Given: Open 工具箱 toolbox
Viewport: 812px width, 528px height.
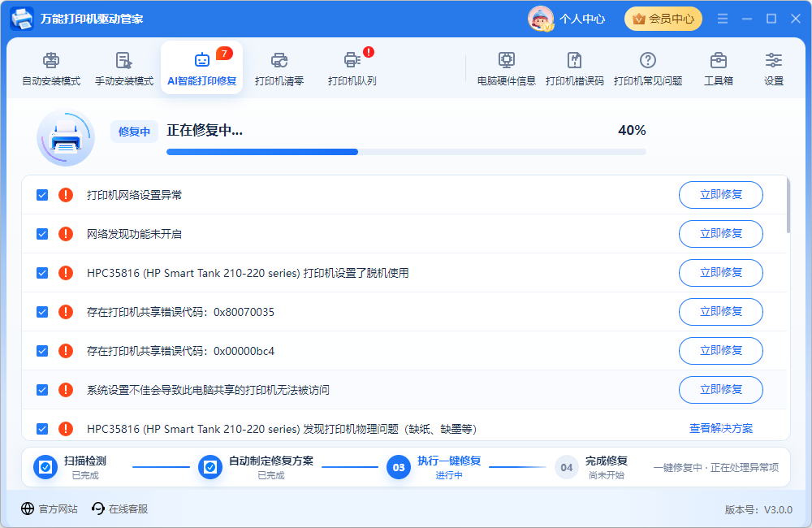Looking at the screenshot, I should coord(719,68).
